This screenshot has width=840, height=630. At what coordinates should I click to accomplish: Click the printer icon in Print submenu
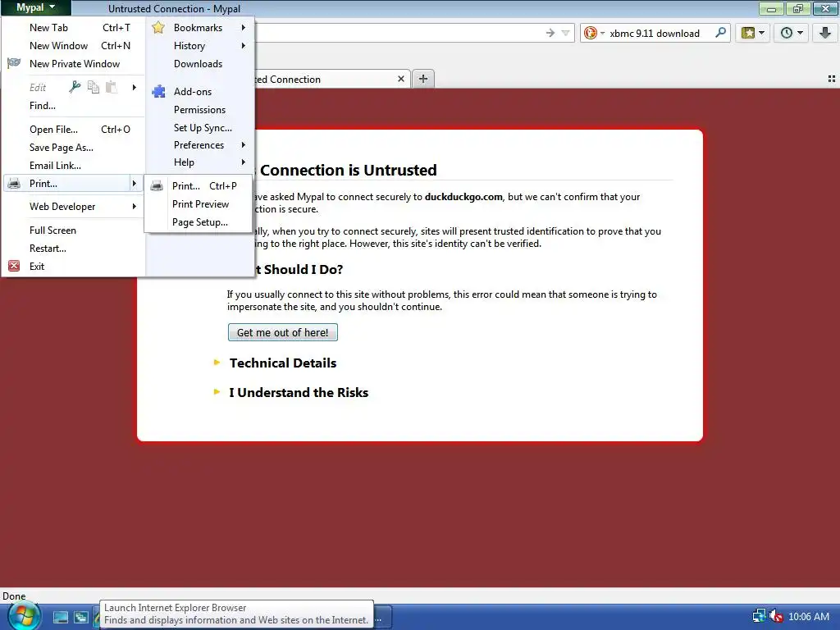coord(157,186)
